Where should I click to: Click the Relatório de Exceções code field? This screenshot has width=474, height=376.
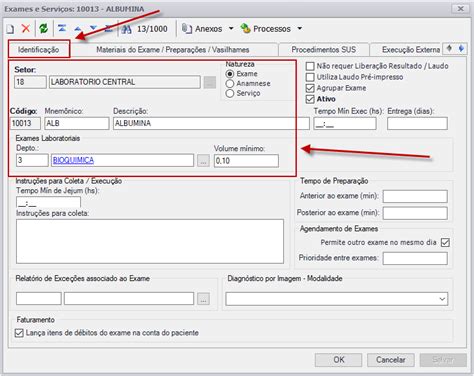pyautogui.click(x=39, y=298)
